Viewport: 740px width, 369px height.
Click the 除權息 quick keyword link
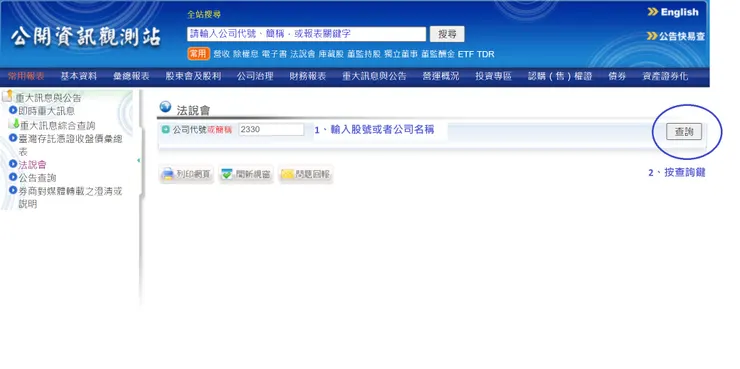tap(246, 54)
